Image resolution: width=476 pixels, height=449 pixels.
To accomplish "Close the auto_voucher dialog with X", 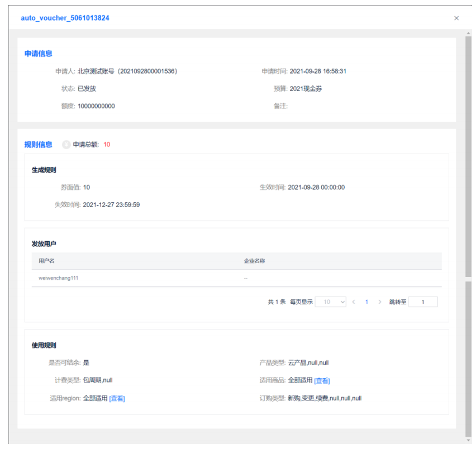I will (456, 18).
